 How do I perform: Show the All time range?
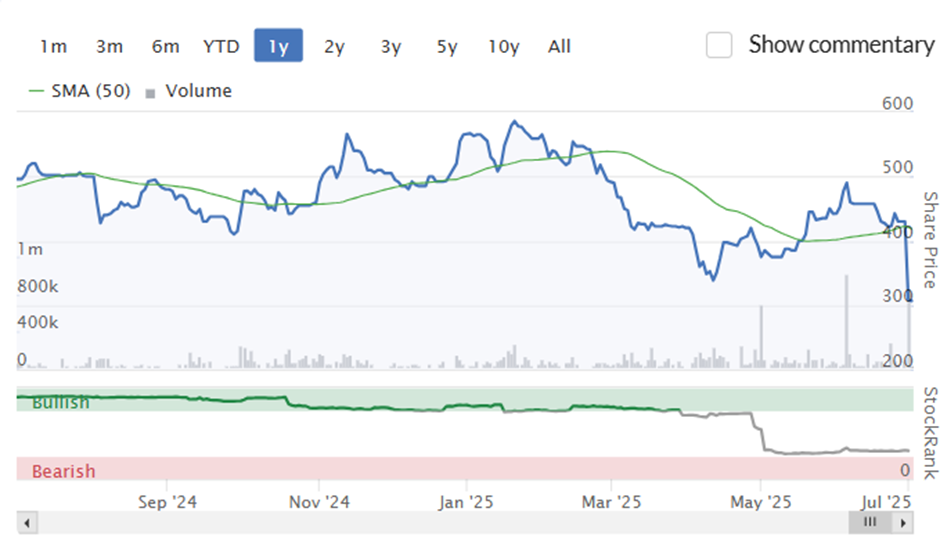[559, 46]
